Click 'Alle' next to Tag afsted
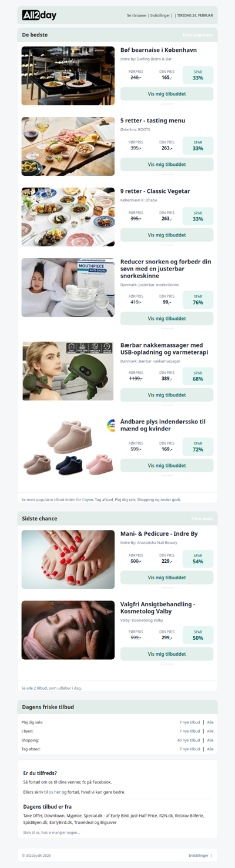Viewport: 235px width, 868px height. coord(210,749)
